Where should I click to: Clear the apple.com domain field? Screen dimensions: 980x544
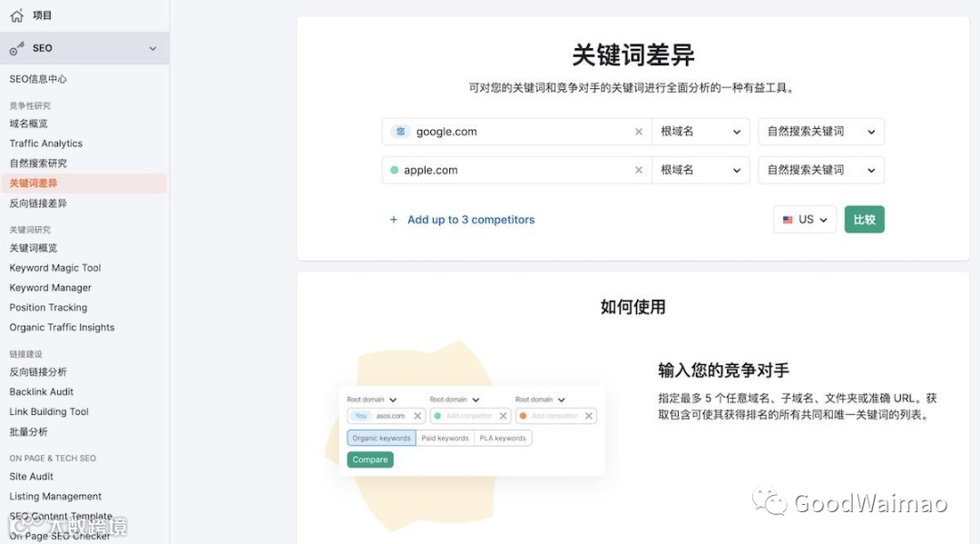(x=638, y=170)
